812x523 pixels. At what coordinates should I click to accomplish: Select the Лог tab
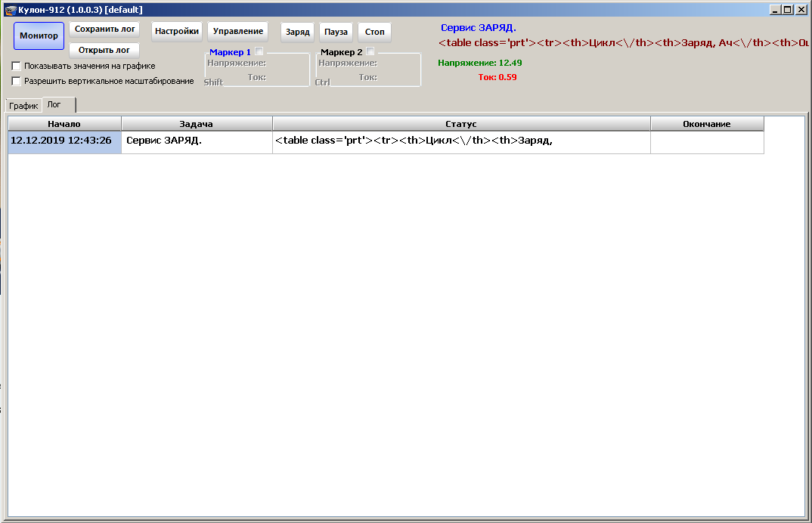(x=54, y=105)
